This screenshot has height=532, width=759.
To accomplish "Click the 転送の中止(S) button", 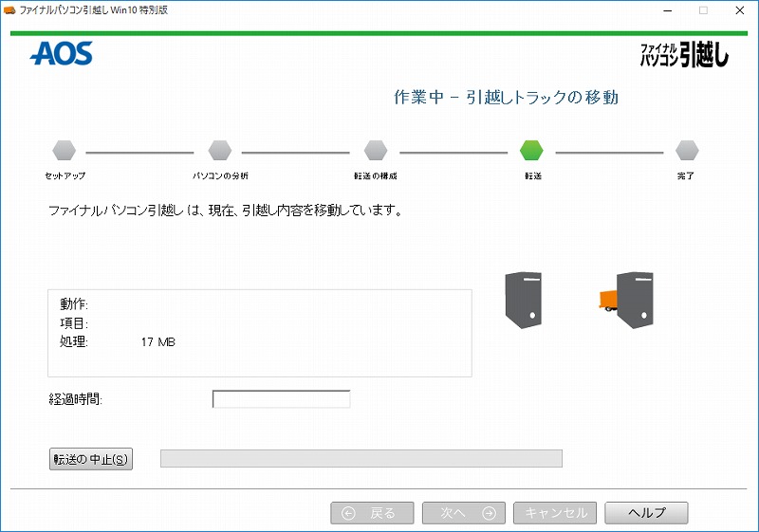I will [91, 459].
